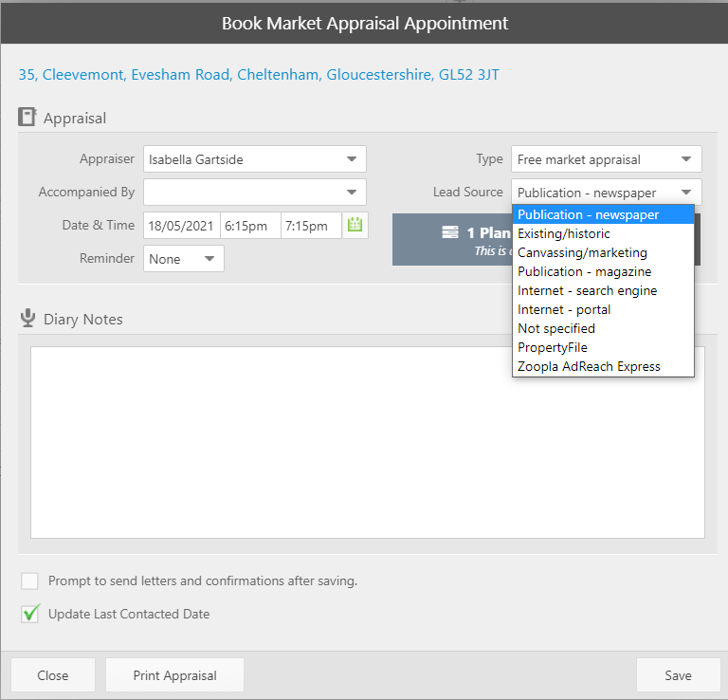Viewport: 728px width, 700px height.
Task: Select 'PropertyFile' lead source
Action: click(x=603, y=348)
